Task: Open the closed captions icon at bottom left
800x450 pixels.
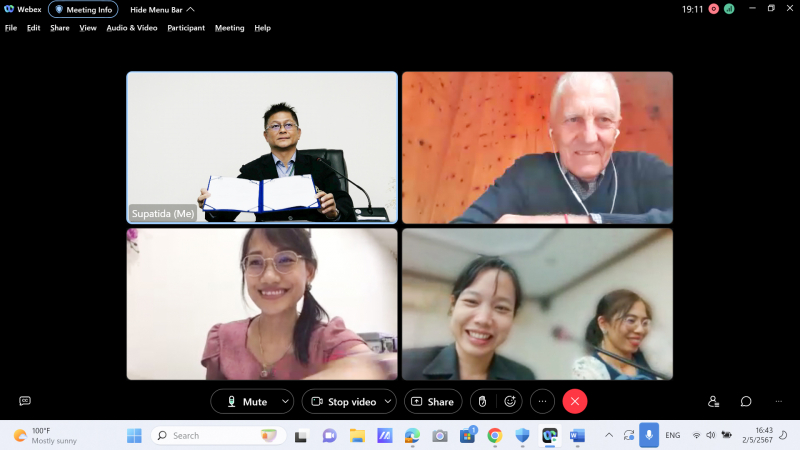Action: click(x=25, y=401)
